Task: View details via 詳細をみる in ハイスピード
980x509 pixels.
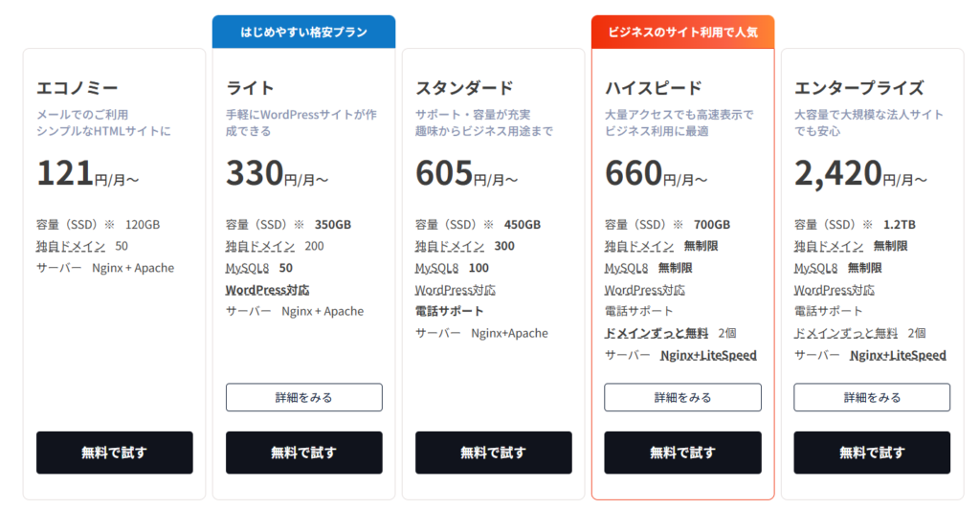Action: (682, 397)
